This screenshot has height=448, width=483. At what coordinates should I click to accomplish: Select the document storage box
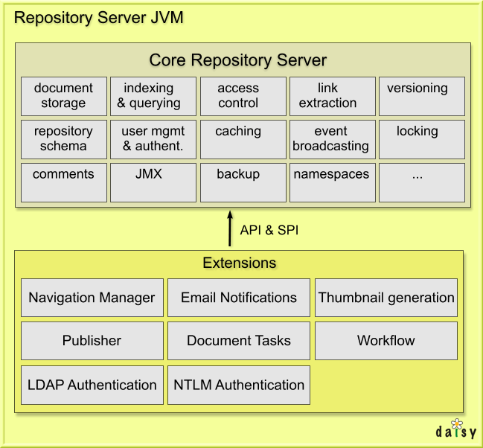click(64, 96)
